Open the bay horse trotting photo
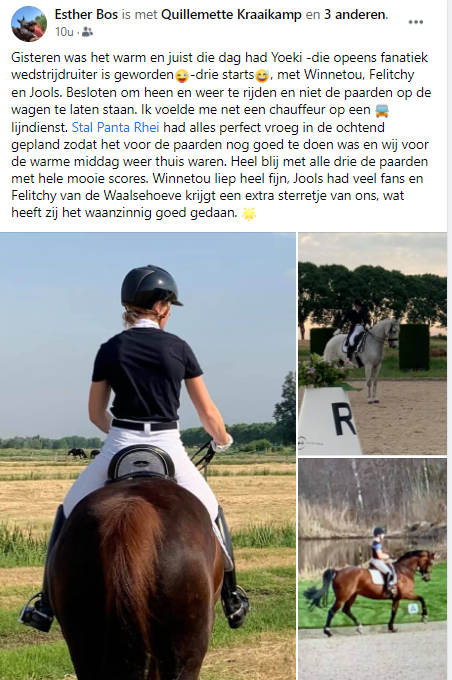 pyautogui.click(x=372, y=569)
